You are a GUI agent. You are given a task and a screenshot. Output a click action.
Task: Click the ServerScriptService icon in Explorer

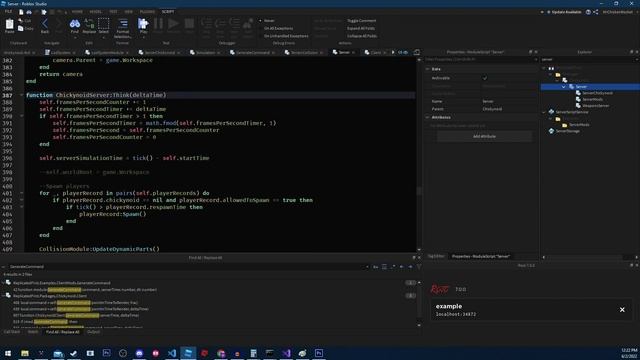coord(551,112)
